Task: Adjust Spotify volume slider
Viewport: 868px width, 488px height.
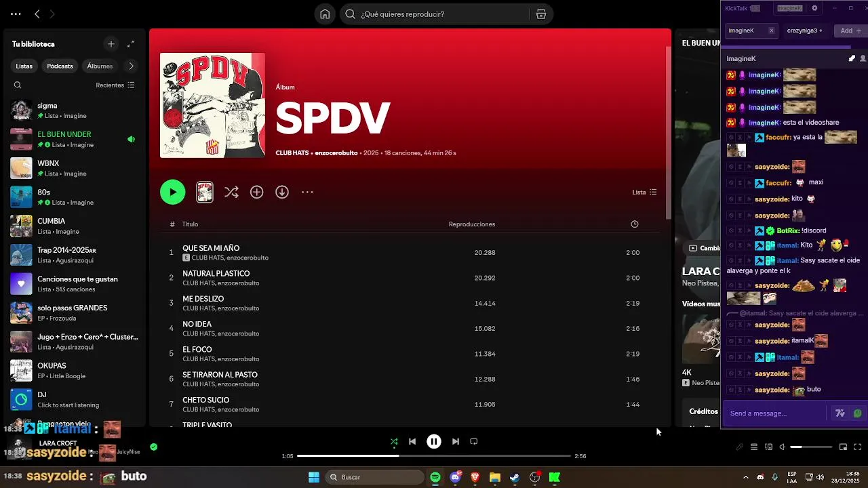Action: pyautogui.click(x=811, y=447)
